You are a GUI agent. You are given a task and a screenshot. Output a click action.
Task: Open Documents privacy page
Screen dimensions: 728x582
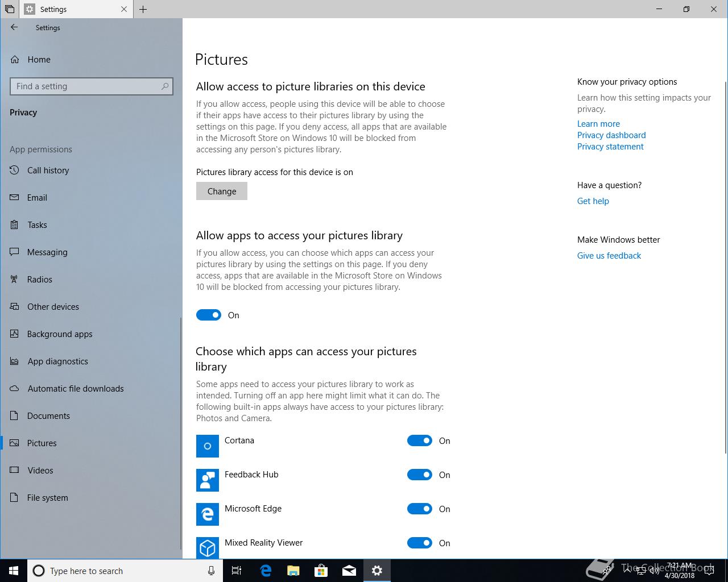[91, 416]
